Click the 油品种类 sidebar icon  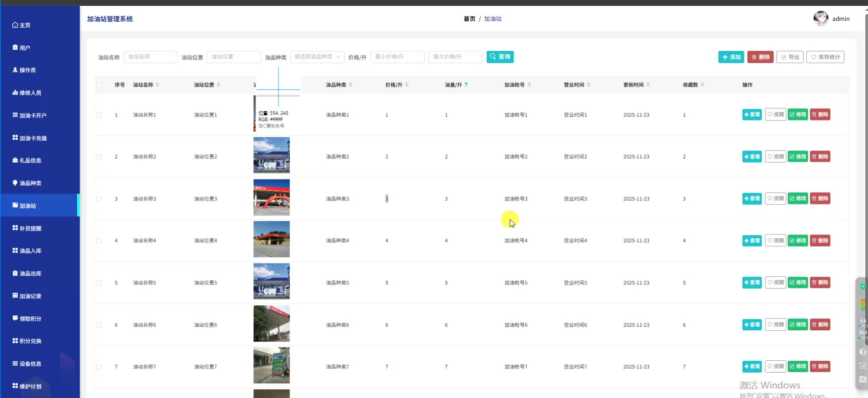(x=15, y=183)
